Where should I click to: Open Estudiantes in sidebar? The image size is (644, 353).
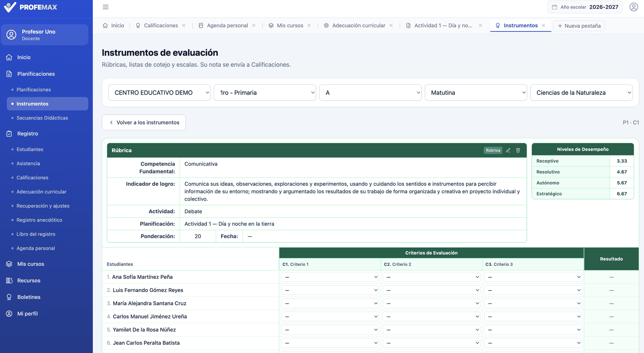(30, 149)
